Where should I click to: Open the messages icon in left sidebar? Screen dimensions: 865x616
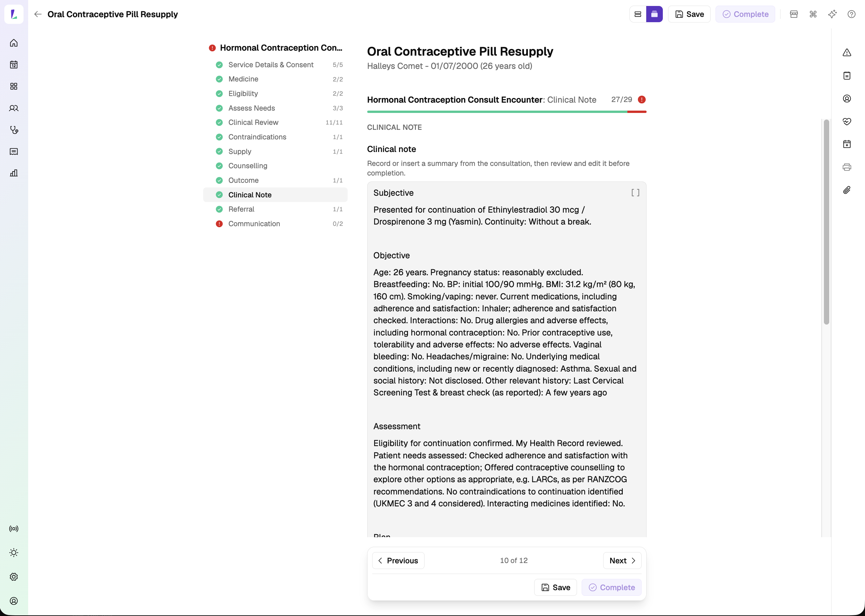click(x=14, y=152)
